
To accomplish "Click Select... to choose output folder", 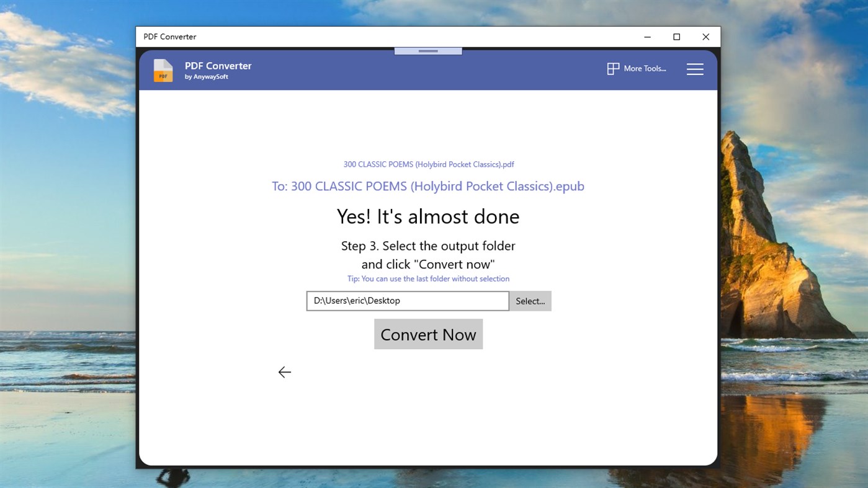I will [x=530, y=301].
